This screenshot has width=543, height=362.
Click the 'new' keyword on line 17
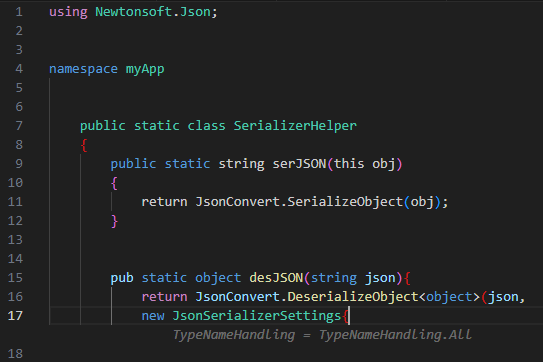(153, 316)
